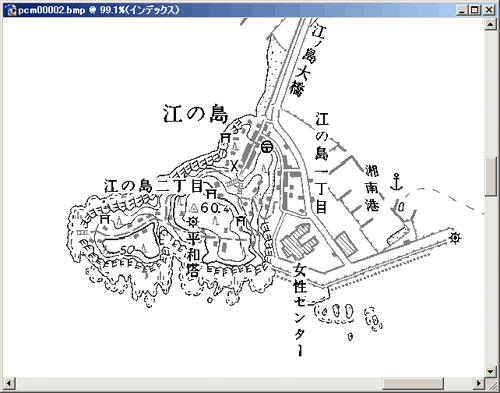Image resolution: width=500 pixels, height=393 pixels.
Task: Click the post office circle symbol on map
Action: (267, 146)
